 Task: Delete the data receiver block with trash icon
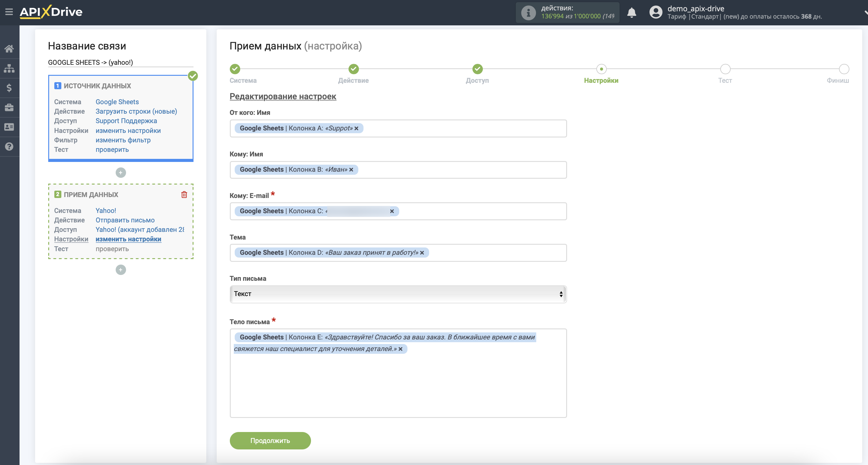pyautogui.click(x=184, y=195)
